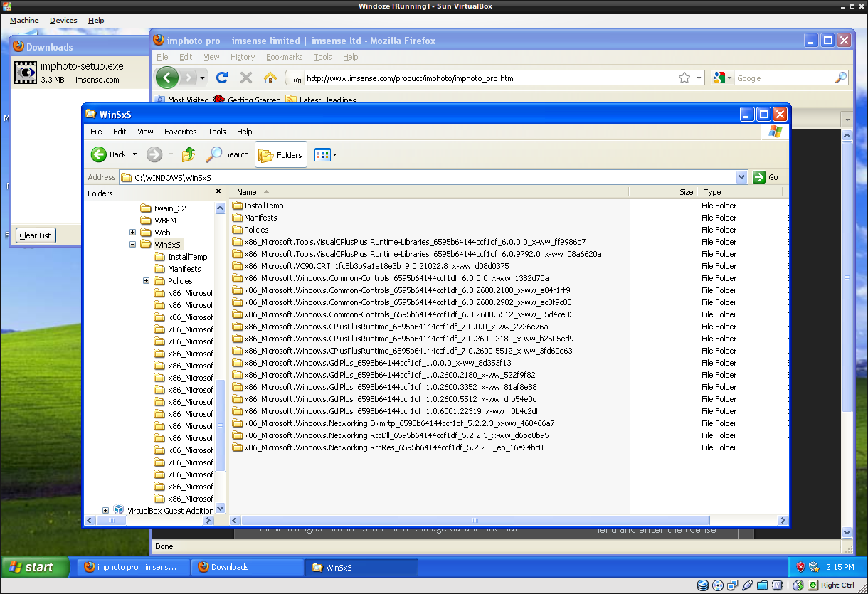Select the x86_Microsoft.VC90.CRT folder row

[x=371, y=266]
